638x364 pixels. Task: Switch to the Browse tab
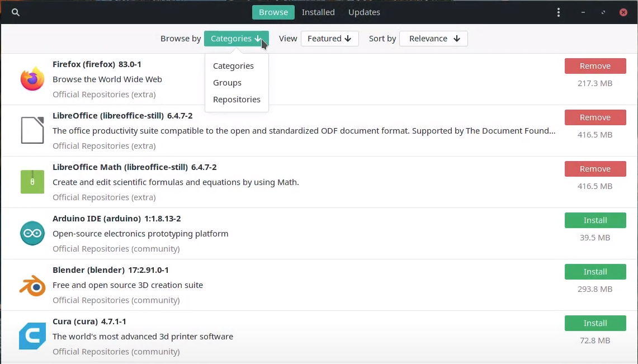click(273, 12)
